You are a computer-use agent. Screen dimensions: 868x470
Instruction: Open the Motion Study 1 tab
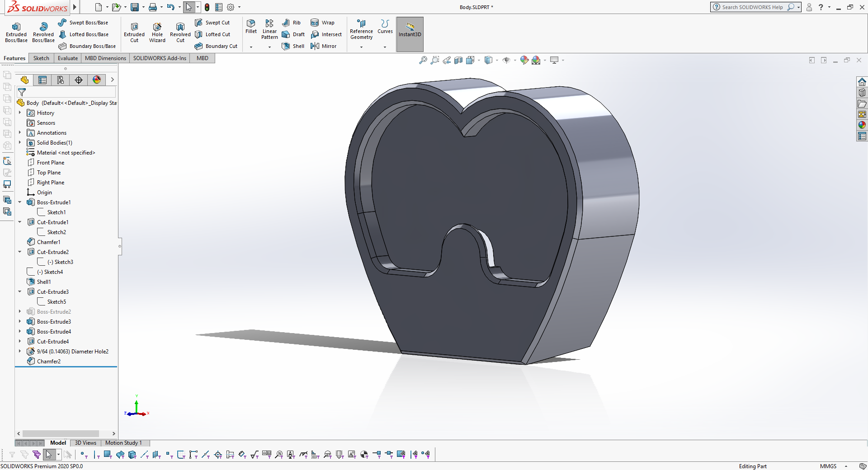click(x=123, y=443)
